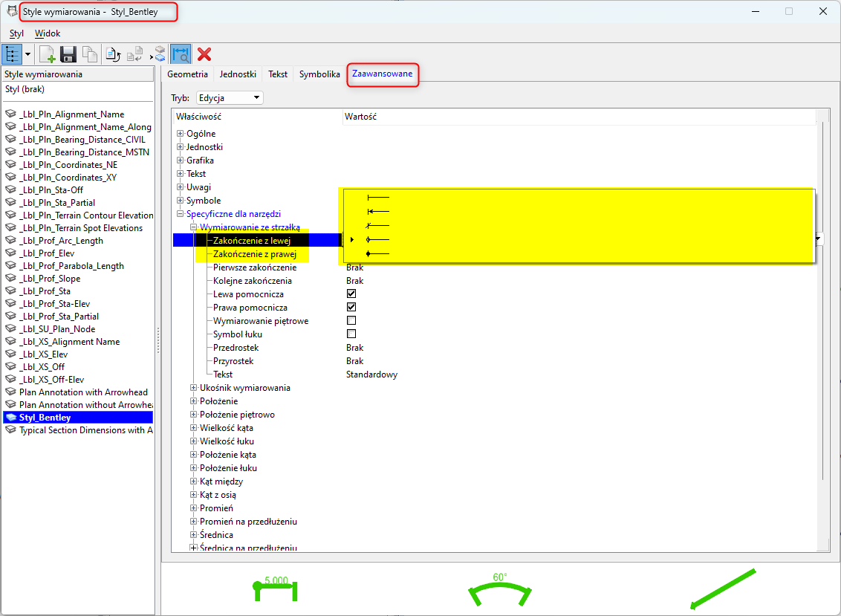Create a new dimension style
The width and height of the screenshot is (841, 616).
pos(48,54)
